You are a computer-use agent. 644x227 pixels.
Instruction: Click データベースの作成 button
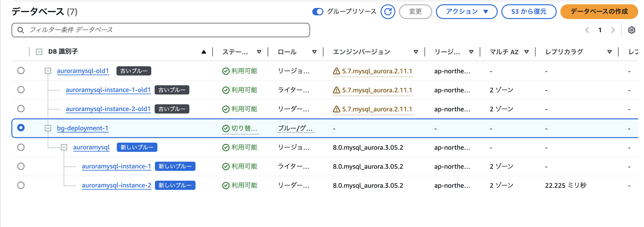(x=599, y=12)
